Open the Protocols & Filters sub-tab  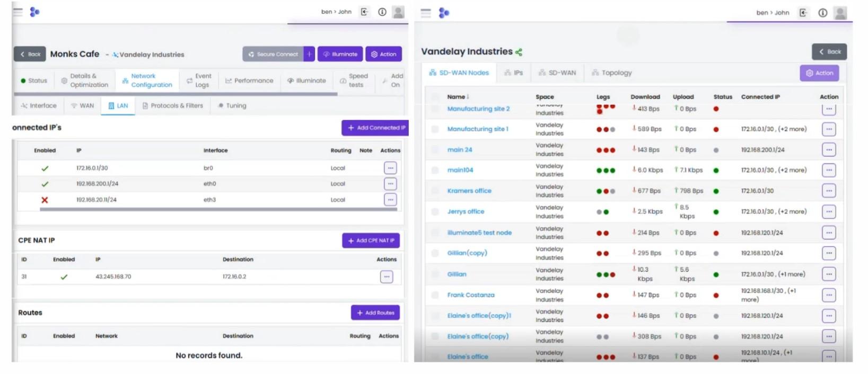point(172,105)
